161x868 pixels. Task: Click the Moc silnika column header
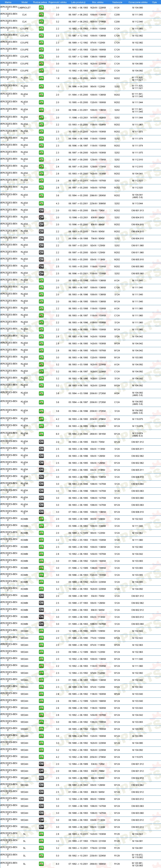point(98,2)
